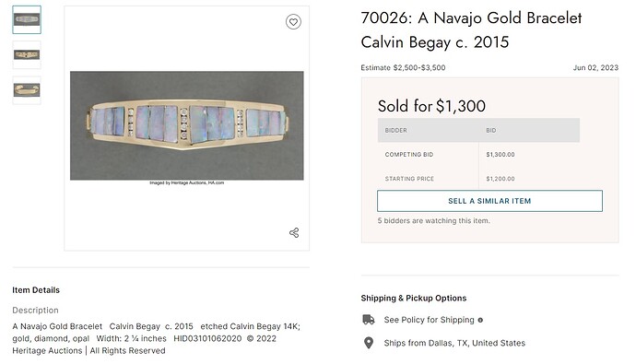
Task: Click the location pin icon
Action: pos(369,343)
